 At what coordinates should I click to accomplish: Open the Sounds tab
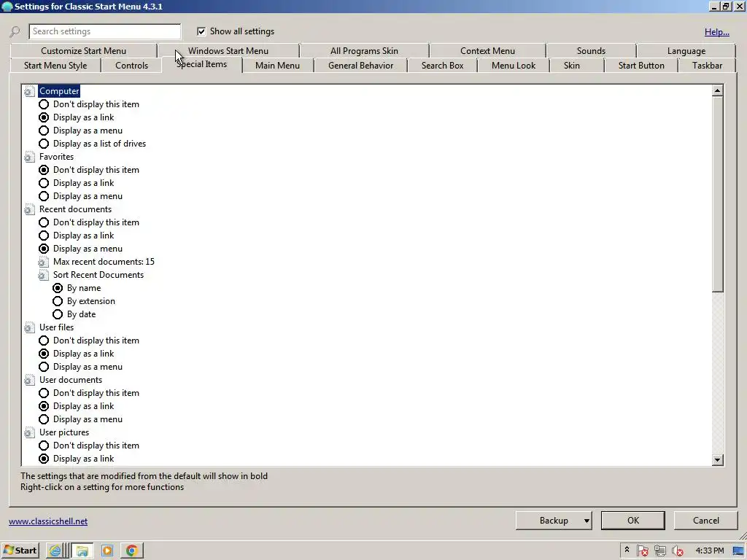(x=591, y=51)
